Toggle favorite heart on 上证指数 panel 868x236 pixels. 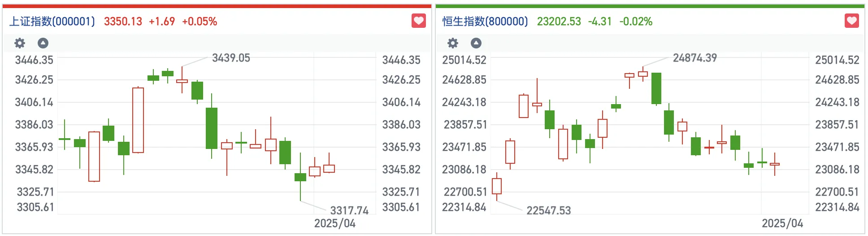click(x=418, y=21)
